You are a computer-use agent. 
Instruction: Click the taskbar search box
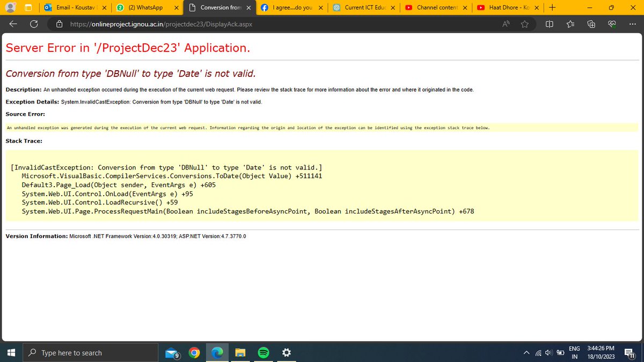[x=91, y=352]
